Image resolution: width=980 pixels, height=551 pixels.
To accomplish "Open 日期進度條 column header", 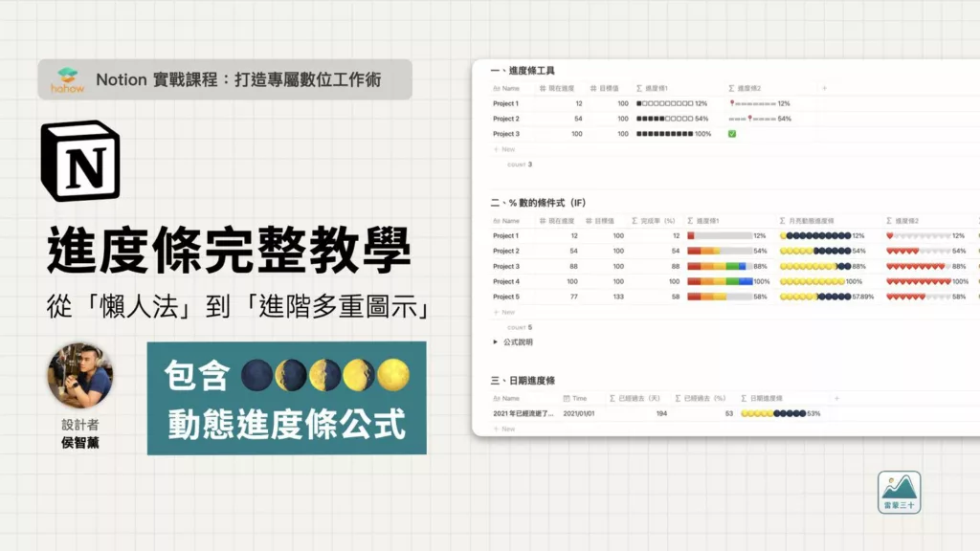I will point(762,398).
